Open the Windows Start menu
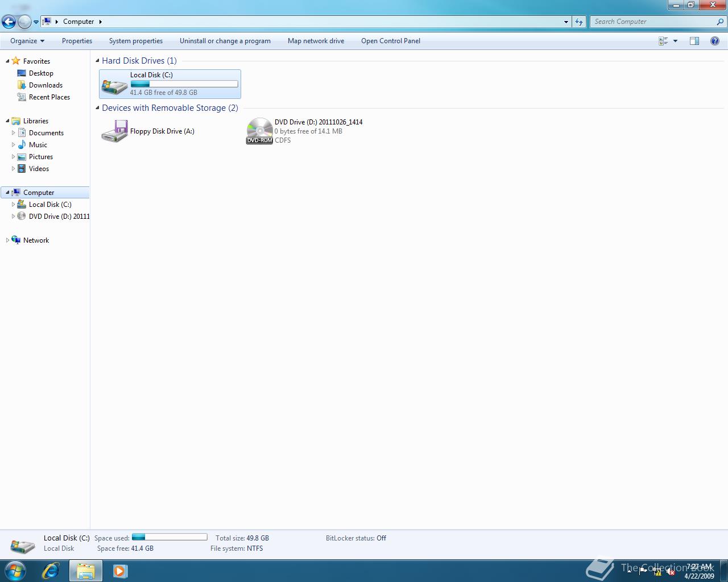The height and width of the screenshot is (582, 728). point(15,571)
